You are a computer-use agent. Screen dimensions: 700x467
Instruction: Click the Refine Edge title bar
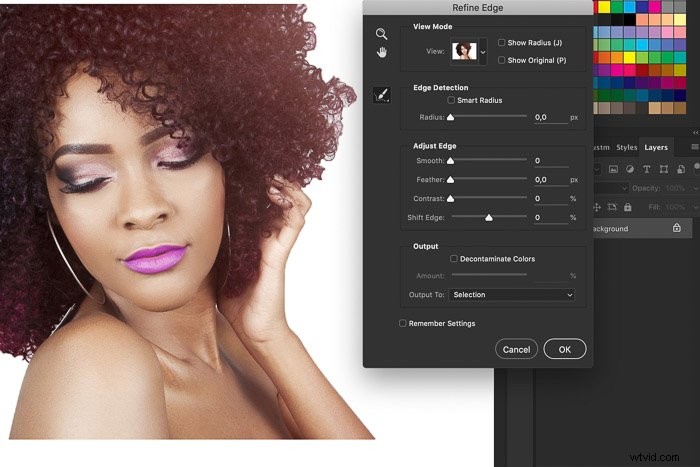pos(478,8)
